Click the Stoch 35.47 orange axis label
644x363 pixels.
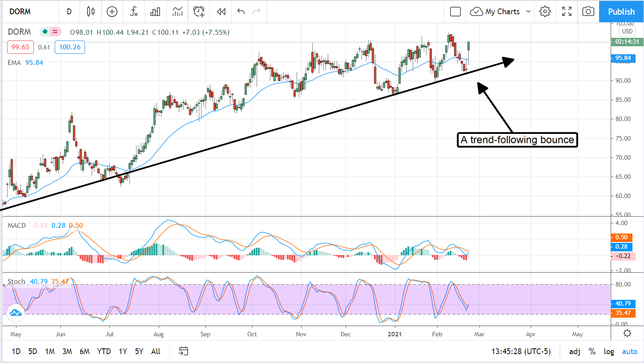pos(623,313)
